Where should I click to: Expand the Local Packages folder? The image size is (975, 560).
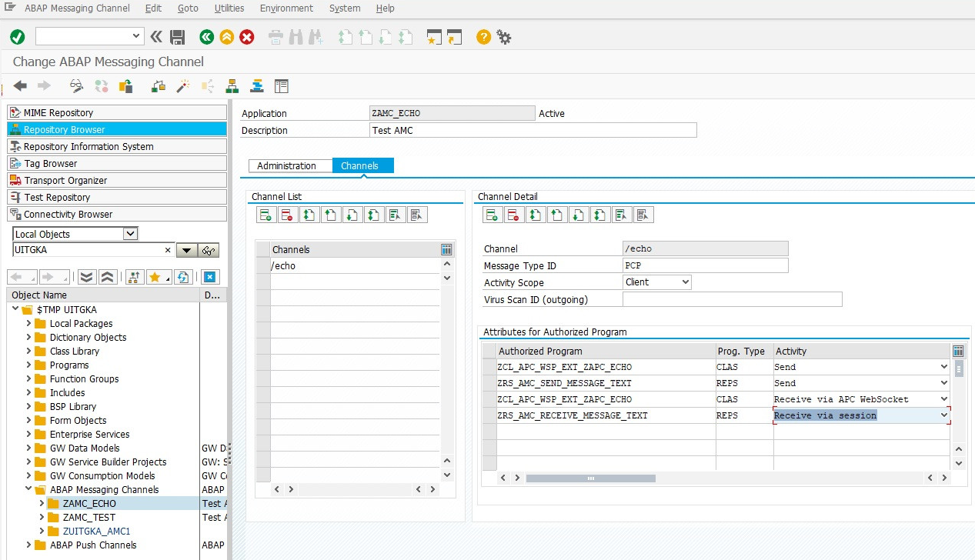[29, 324]
